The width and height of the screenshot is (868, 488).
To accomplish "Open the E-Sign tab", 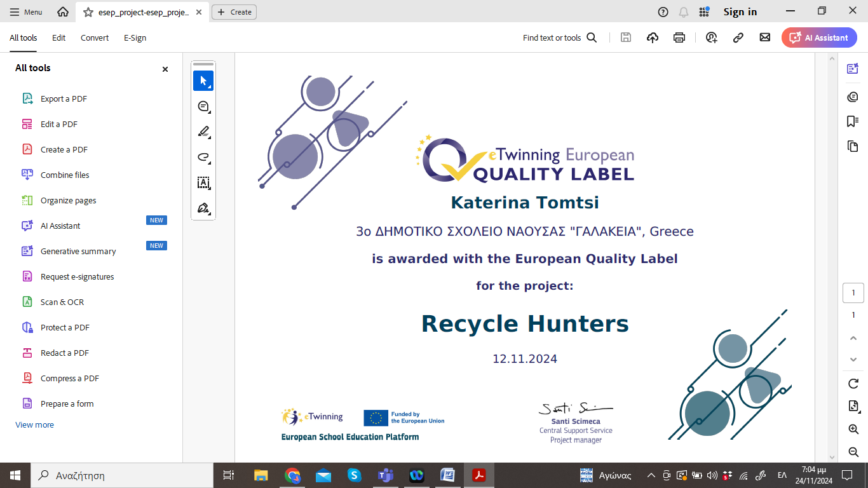I will [135, 37].
